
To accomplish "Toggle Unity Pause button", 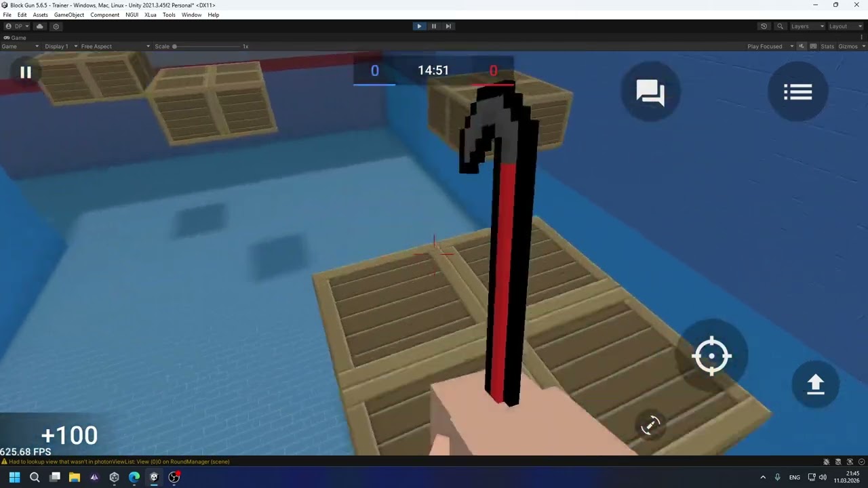I will [x=434, y=26].
